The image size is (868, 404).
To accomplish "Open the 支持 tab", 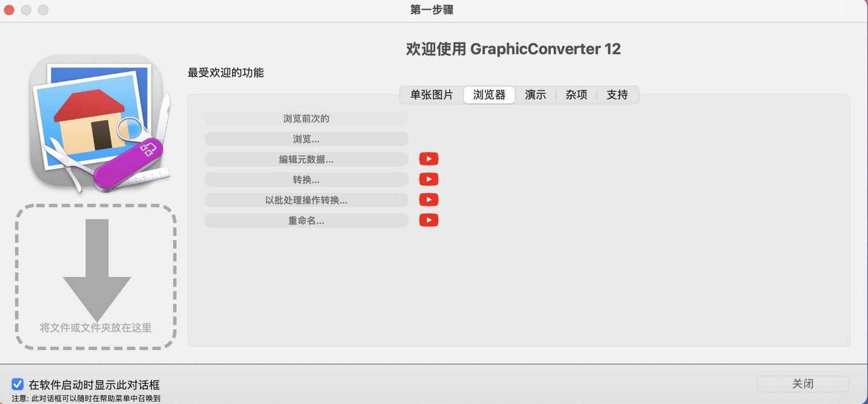I will [x=618, y=95].
